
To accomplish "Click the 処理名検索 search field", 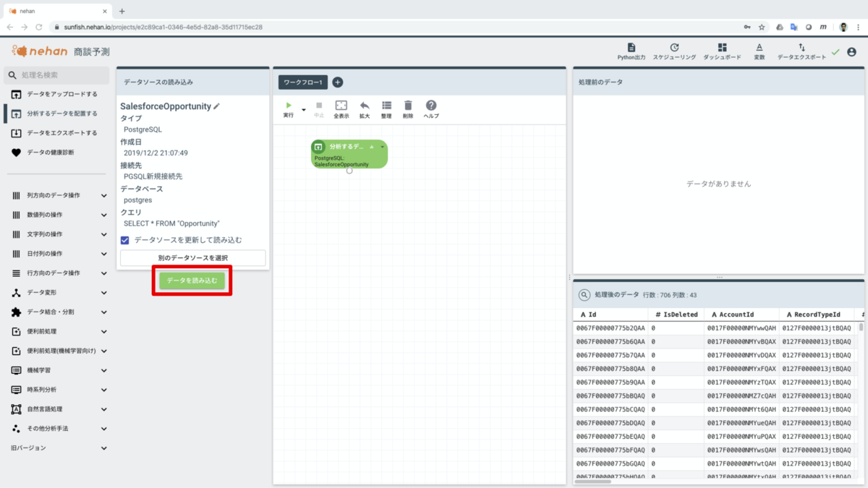I will tap(58, 74).
